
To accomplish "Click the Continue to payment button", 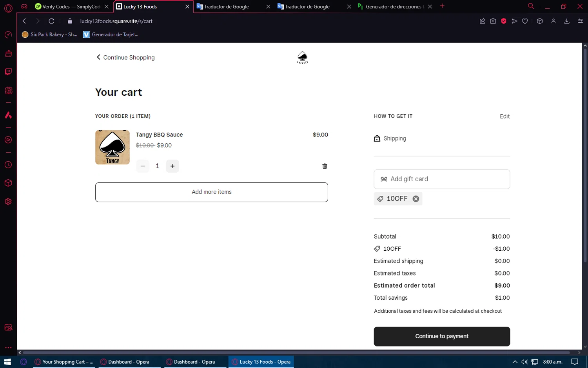I will [x=442, y=337].
